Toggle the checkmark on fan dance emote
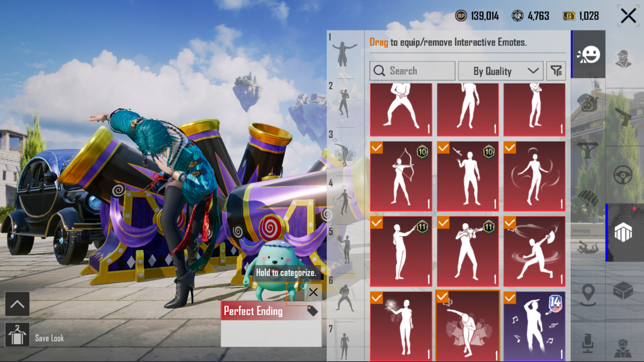 coord(510,223)
